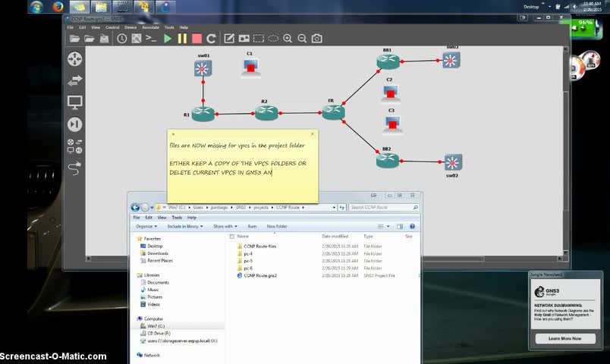Toggle the select-all checkbox beside Name column

[x=232, y=237]
